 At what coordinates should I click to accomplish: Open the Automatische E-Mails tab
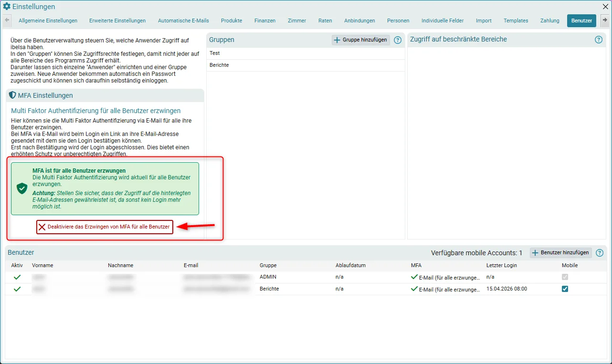pyautogui.click(x=183, y=21)
